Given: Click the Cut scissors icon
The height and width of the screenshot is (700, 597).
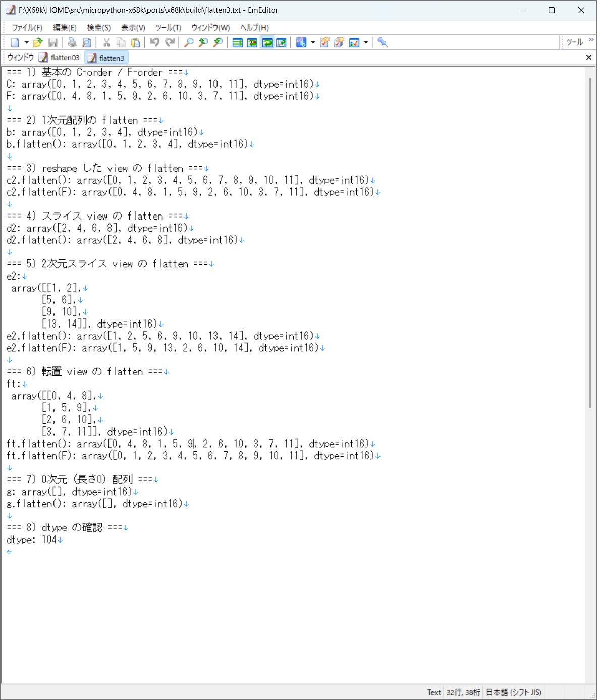Looking at the screenshot, I should pyautogui.click(x=106, y=43).
